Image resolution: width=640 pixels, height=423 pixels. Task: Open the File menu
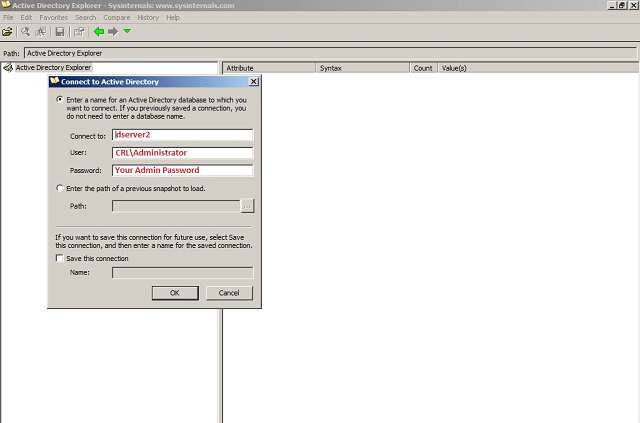click(x=8, y=18)
